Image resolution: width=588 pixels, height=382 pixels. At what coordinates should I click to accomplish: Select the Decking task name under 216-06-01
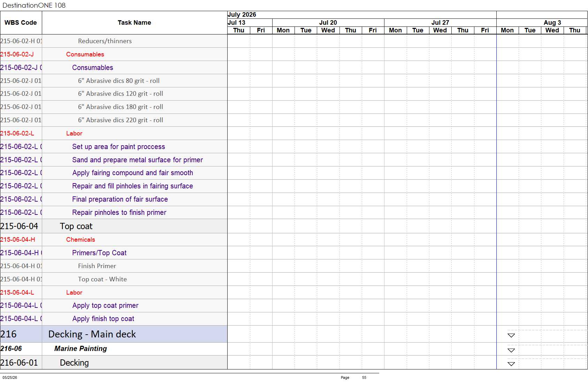(74, 363)
